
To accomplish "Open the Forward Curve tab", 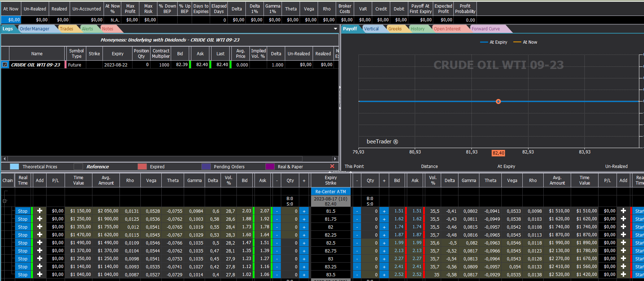I will point(486,29).
